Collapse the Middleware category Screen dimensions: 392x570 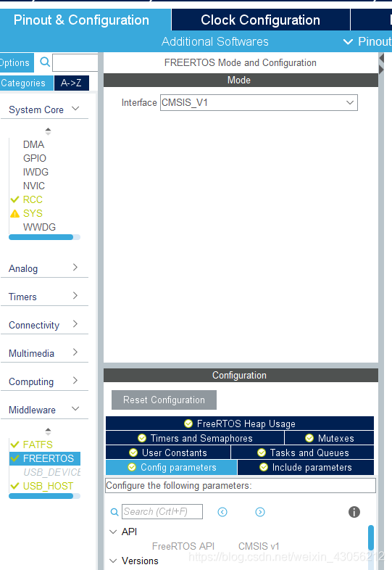click(x=75, y=409)
